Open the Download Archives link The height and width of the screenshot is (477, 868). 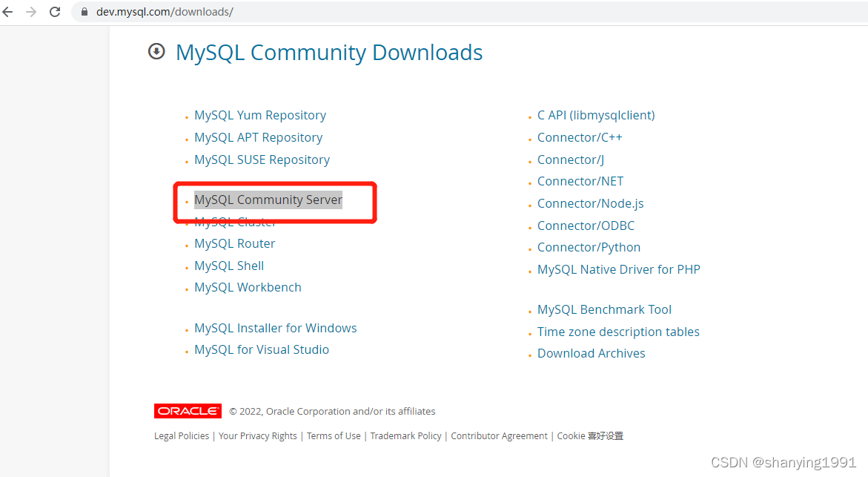point(591,353)
